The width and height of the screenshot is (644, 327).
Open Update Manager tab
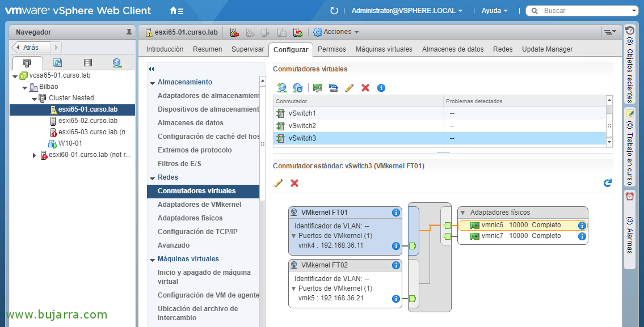tap(548, 49)
